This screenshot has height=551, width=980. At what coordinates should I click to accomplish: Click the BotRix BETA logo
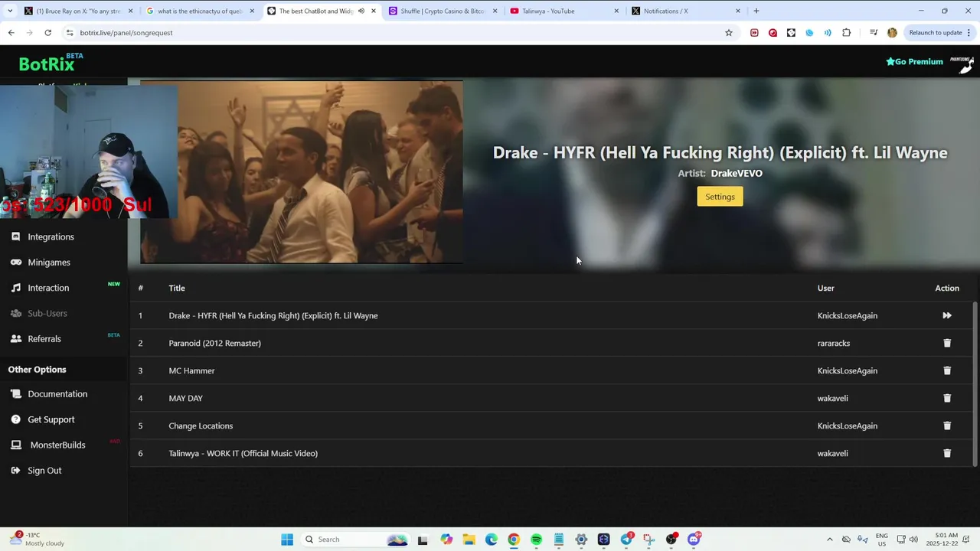[51, 63]
